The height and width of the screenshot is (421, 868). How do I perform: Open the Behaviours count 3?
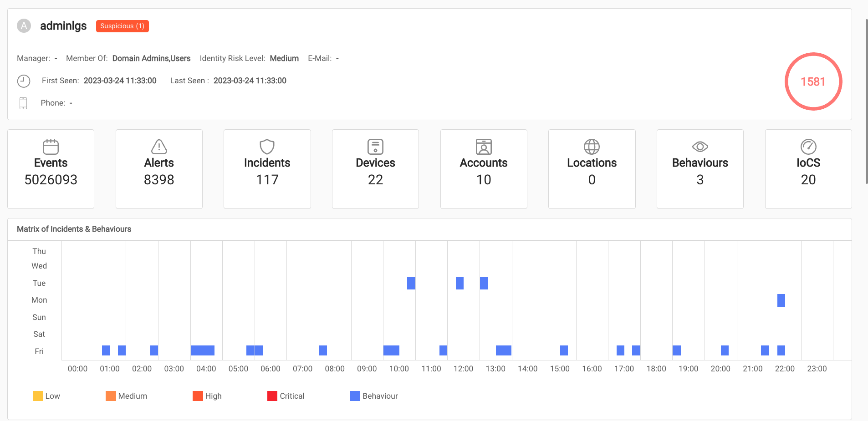click(x=700, y=180)
